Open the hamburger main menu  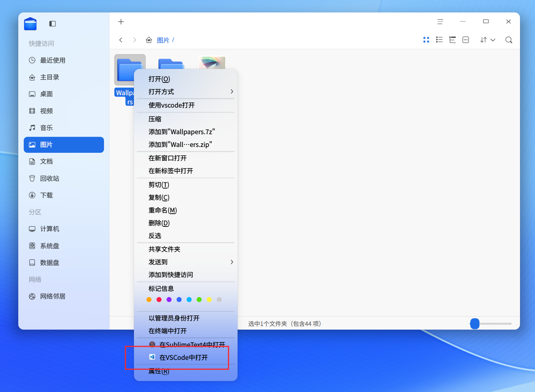pos(440,22)
